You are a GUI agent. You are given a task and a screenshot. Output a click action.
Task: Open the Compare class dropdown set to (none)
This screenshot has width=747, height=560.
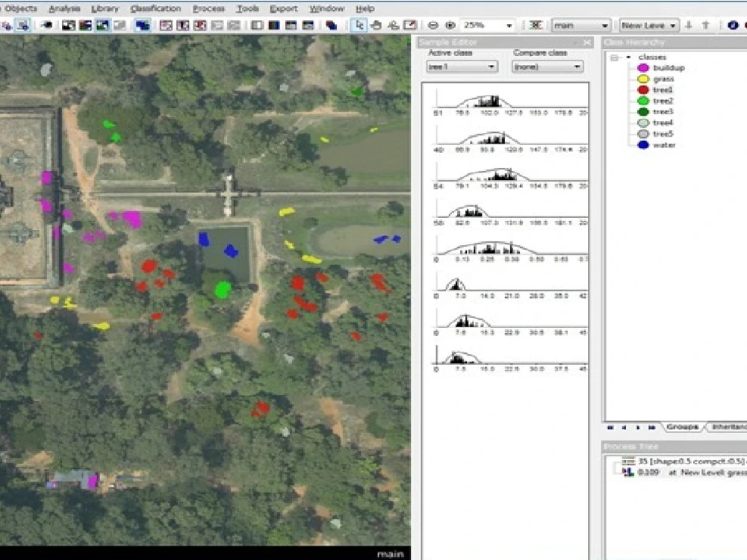[x=547, y=66]
